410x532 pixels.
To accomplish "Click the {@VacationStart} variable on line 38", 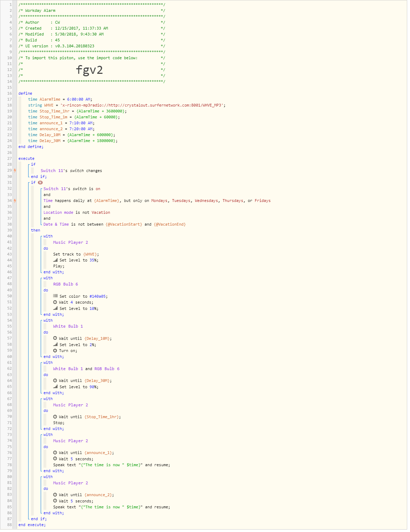I will pyautogui.click(x=124, y=224).
